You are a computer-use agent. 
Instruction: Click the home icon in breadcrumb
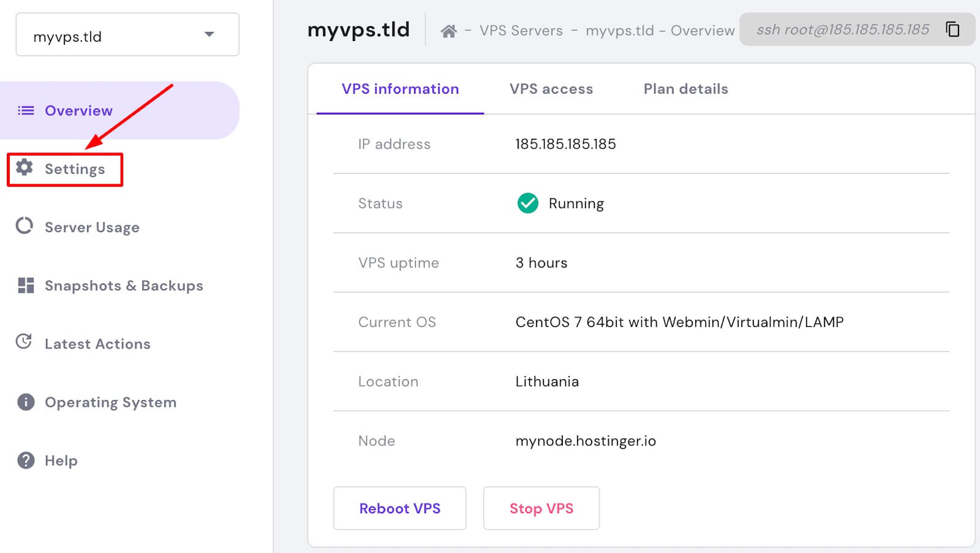coord(448,31)
